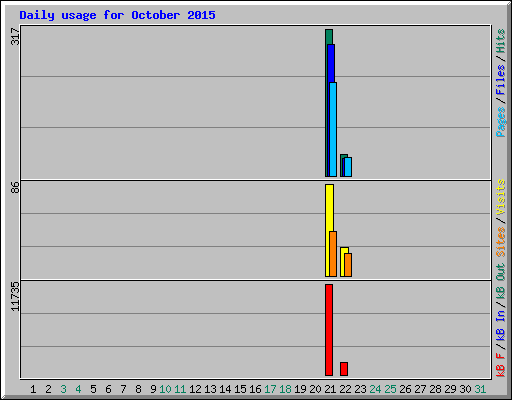
Task: Click day 12 on the x-axis
Action: click(x=195, y=389)
